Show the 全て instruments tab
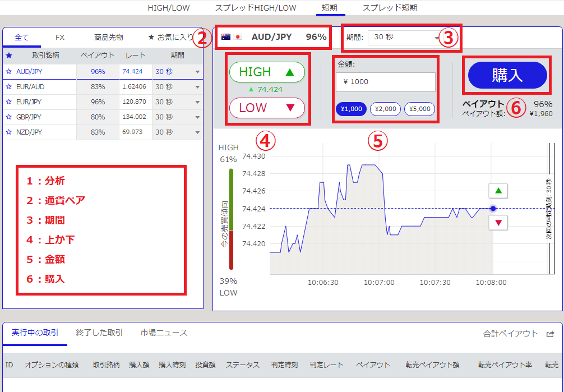564x392 pixels. coord(21,37)
